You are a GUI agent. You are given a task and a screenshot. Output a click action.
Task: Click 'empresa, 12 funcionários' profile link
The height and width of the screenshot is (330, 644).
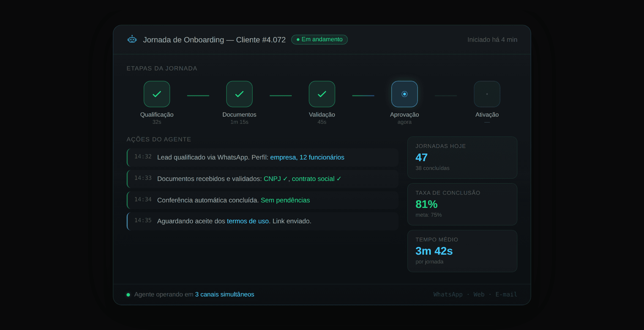tap(307, 157)
